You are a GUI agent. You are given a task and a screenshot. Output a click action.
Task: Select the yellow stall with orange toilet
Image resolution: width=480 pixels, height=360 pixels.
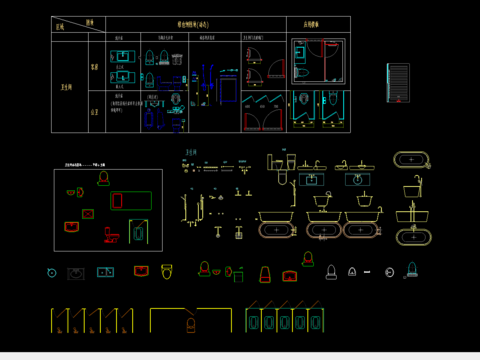pyautogui.click(x=191, y=320)
